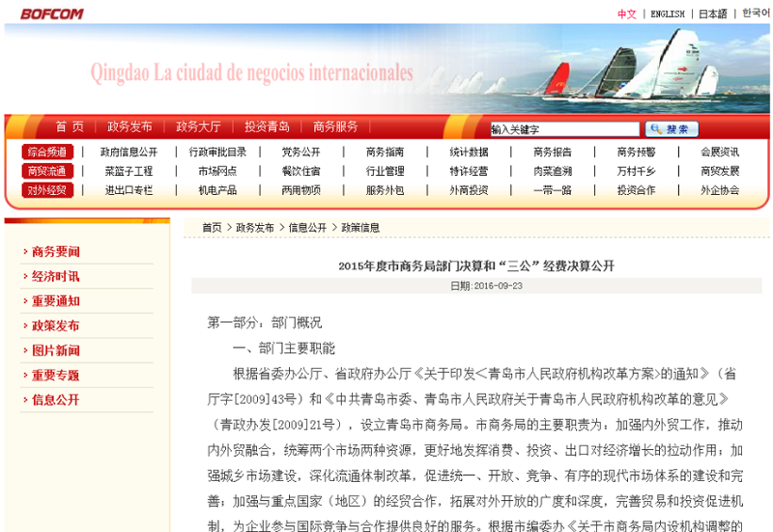Viewport: 773px width, 532px height.
Task: Select 商务要闻 in the left sidebar
Action: pyautogui.click(x=56, y=252)
